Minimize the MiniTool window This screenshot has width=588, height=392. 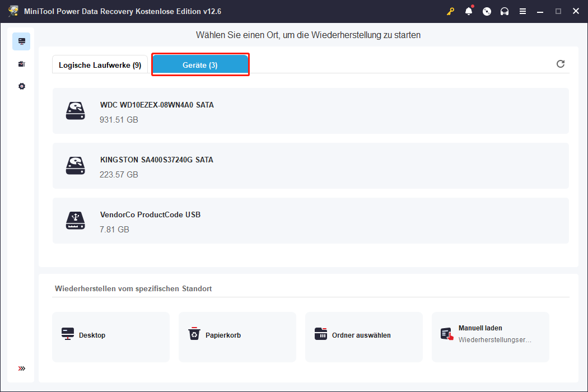coord(540,11)
